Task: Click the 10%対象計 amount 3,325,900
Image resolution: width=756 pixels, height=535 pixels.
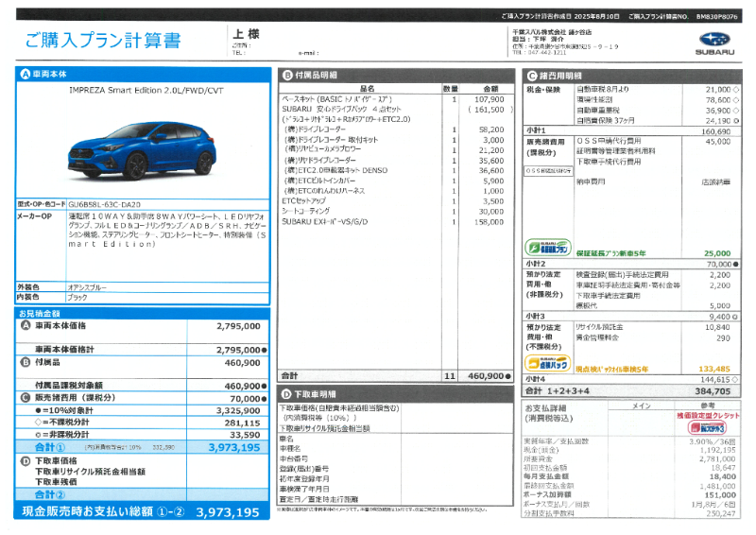Action: [238, 410]
